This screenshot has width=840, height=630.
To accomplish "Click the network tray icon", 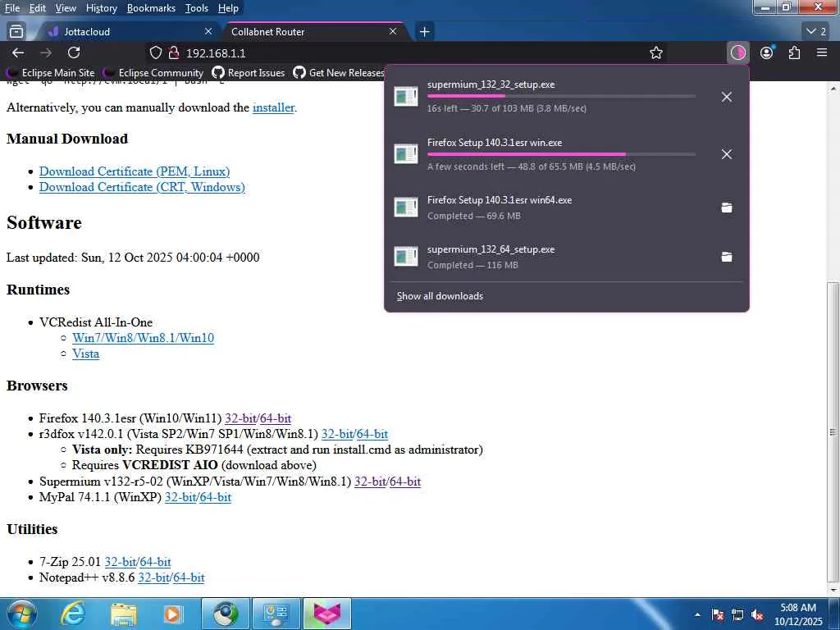I will [x=737, y=614].
